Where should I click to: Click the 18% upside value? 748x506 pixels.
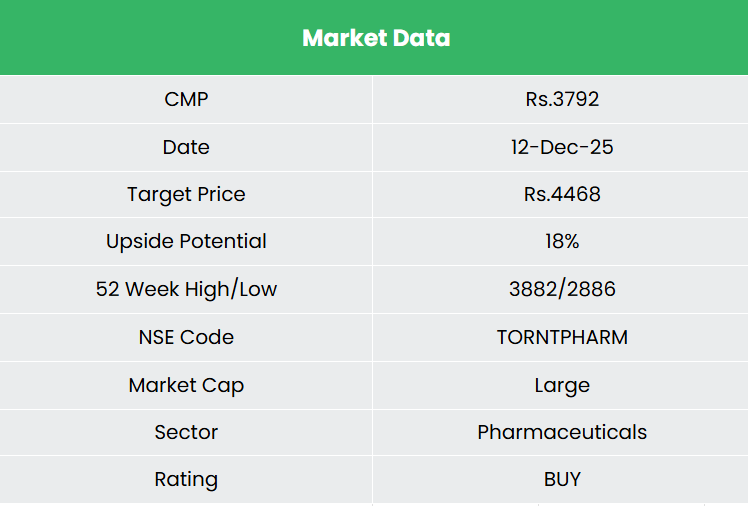(x=562, y=241)
